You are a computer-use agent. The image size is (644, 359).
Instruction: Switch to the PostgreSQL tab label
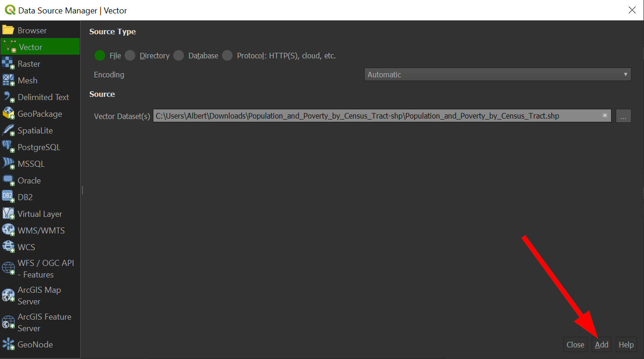point(39,147)
